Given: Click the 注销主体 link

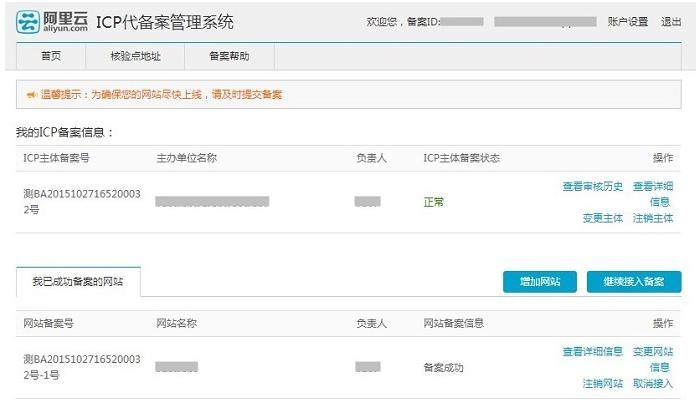Looking at the screenshot, I should (x=652, y=217).
